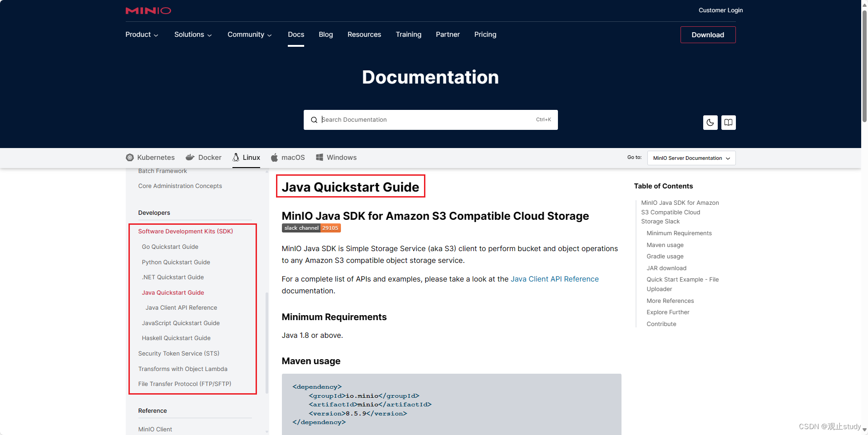Expand the Community menu
Image resolution: width=868 pixels, height=435 pixels.
[250, 35]
